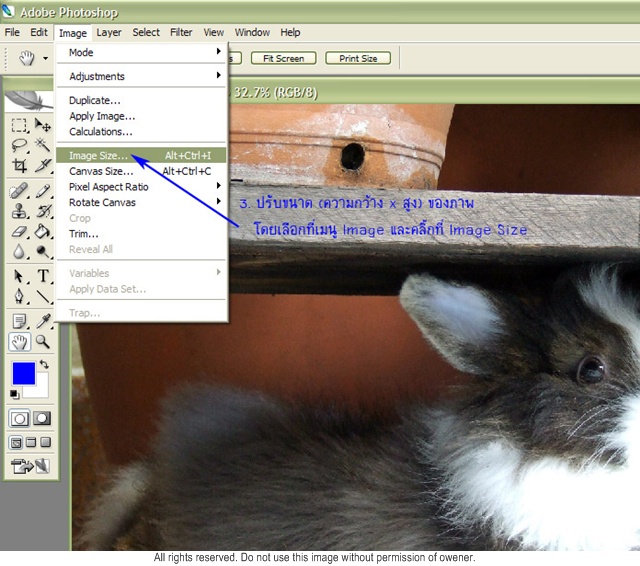640x566 pixels.
Task: Switch to Quick Mask Mode
Action: pos(42,418)
